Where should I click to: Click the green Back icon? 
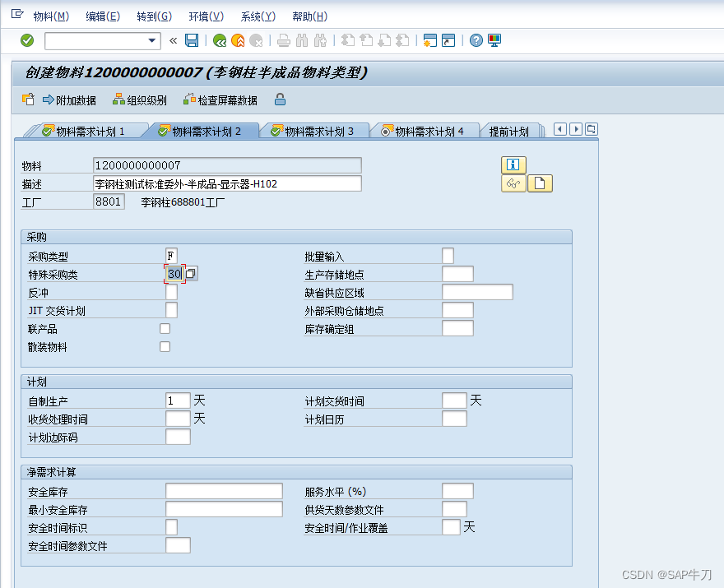click(220, 40)
